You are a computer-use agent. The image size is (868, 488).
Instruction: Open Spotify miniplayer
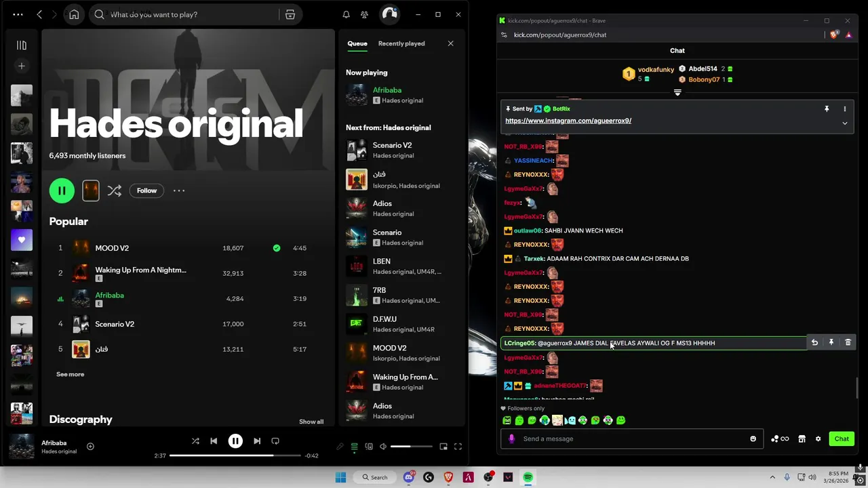(443, 447)
